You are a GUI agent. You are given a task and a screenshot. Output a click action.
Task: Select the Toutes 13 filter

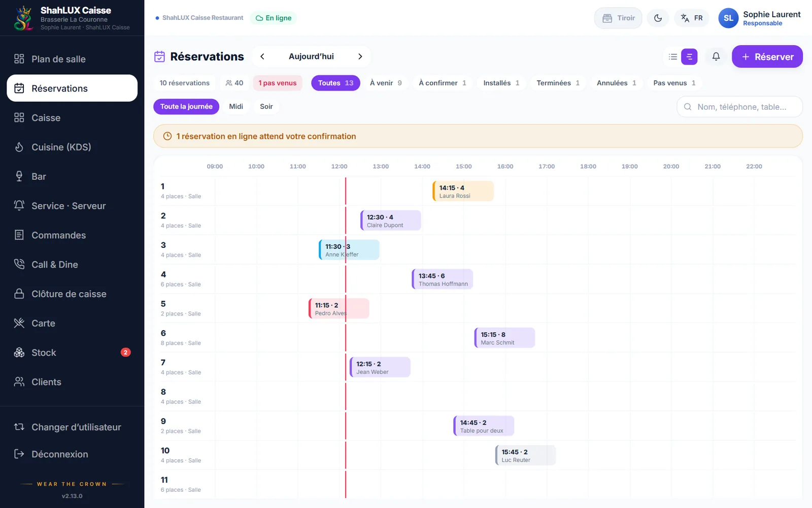(335, 83)
